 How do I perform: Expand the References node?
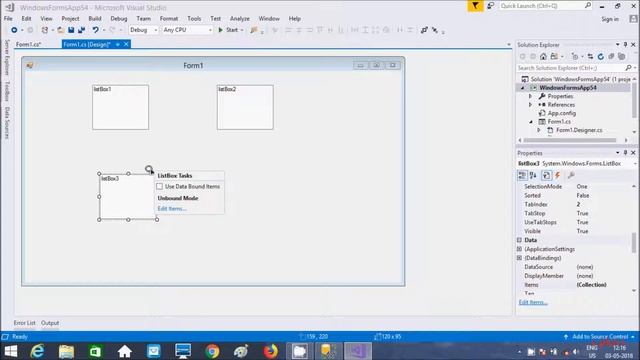tap(531, 105)
